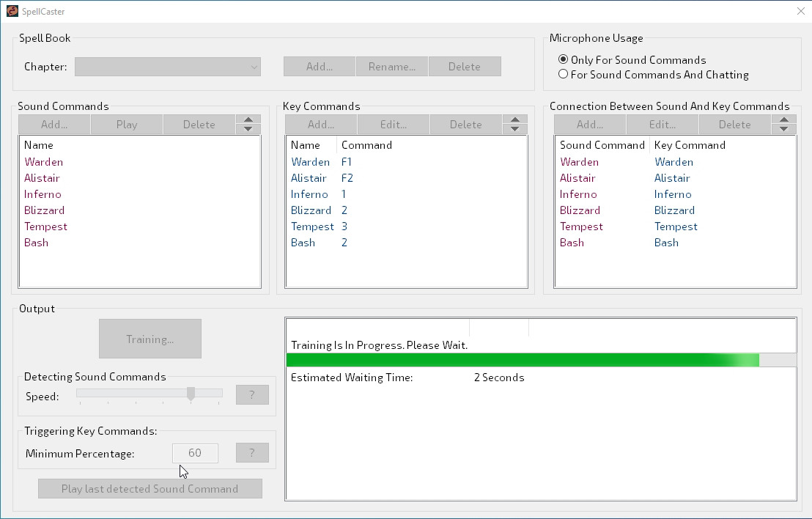The height and width of the screenshot is (519, 812).
Task: Click the SpellCaster app icon in title bar
Action: point(12,11)
